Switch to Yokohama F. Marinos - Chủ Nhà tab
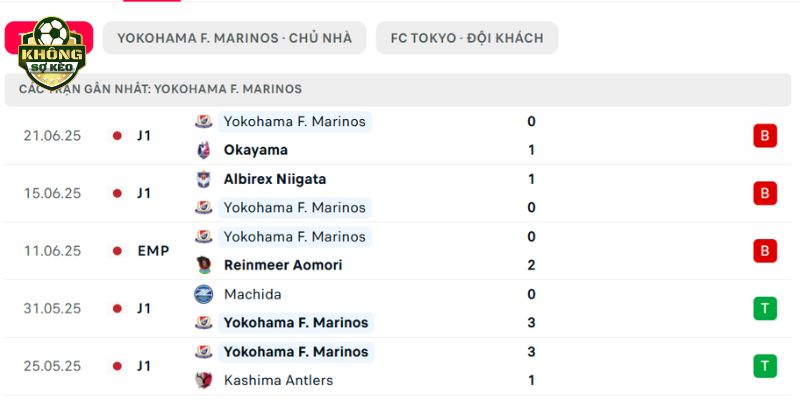 point(235,38)
